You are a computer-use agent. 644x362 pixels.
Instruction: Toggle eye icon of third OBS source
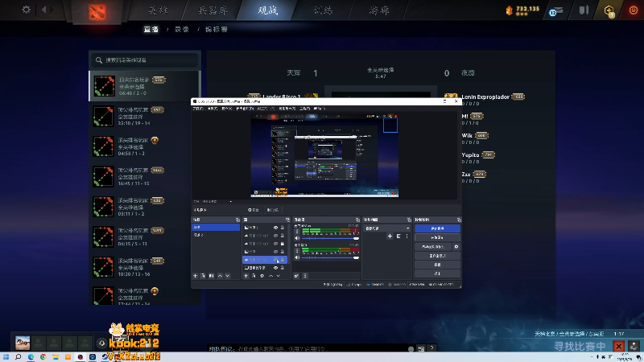pos(275,244)
